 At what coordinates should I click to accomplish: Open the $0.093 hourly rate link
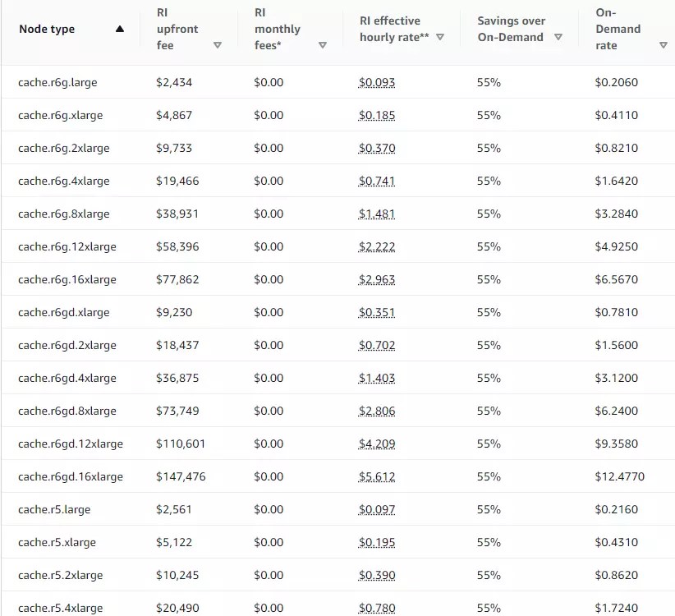[x=377, y=82]
